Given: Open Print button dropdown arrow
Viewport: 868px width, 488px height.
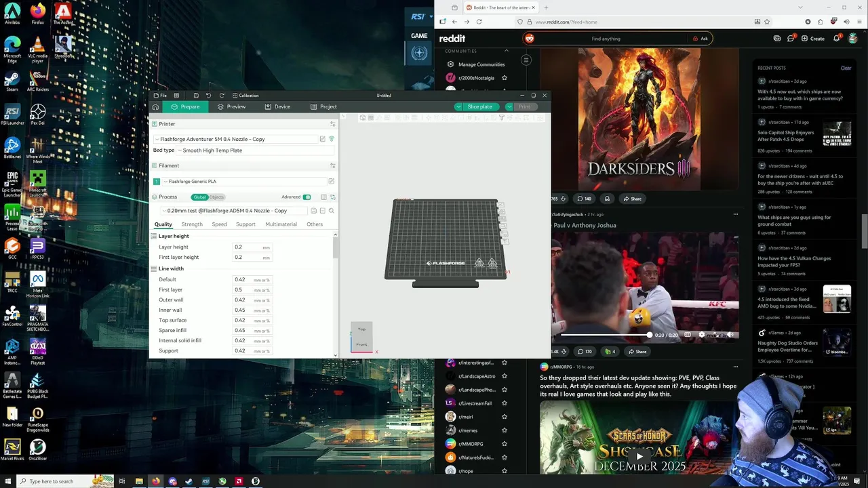Looking at the screenshot, I should coord(510,106).
